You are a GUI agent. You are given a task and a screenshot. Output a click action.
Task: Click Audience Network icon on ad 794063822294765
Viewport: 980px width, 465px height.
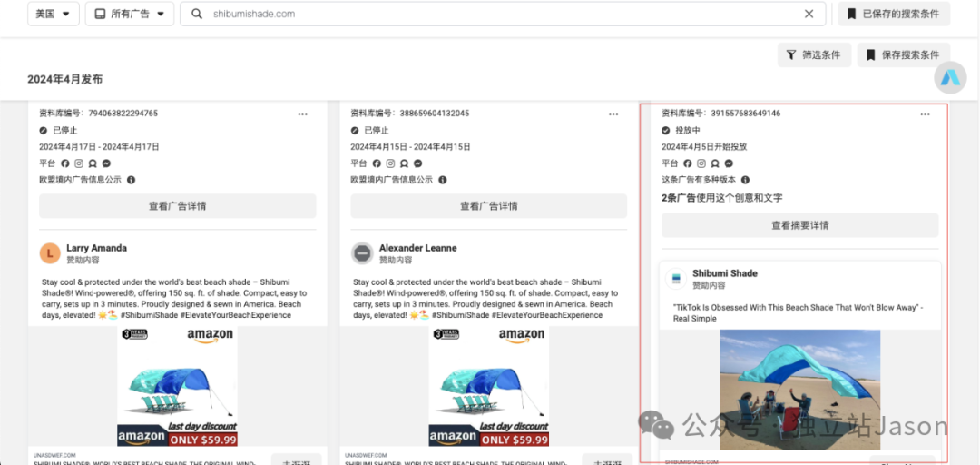[x=93, y=163]
